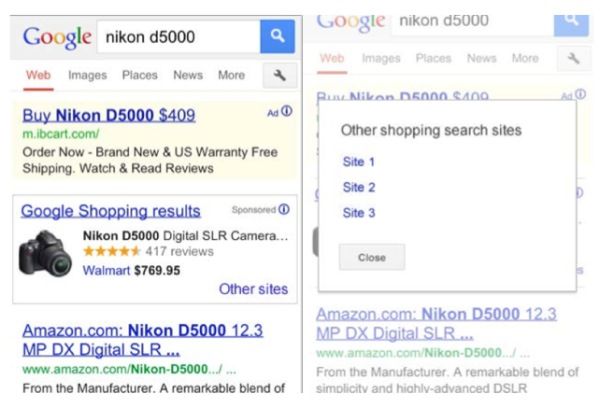Click the star rating for Nikon D5000

tap(112, 253)
